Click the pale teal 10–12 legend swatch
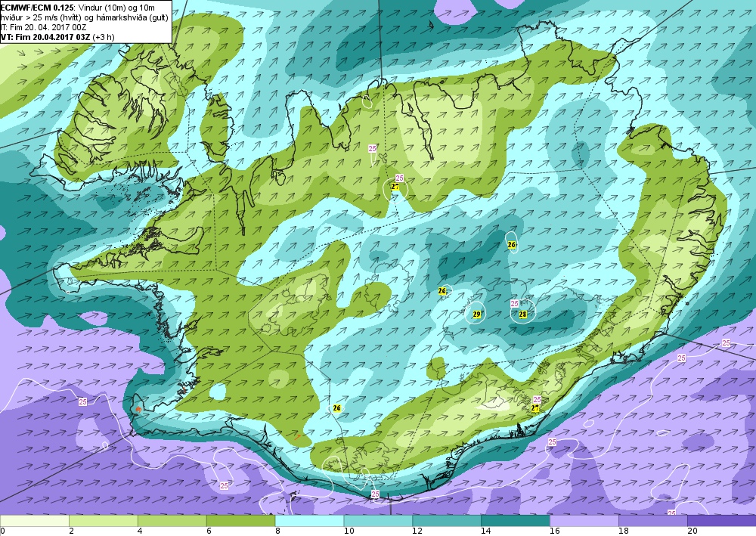The image size is (756, 536). pyautogui.click(x=378, y=521)
